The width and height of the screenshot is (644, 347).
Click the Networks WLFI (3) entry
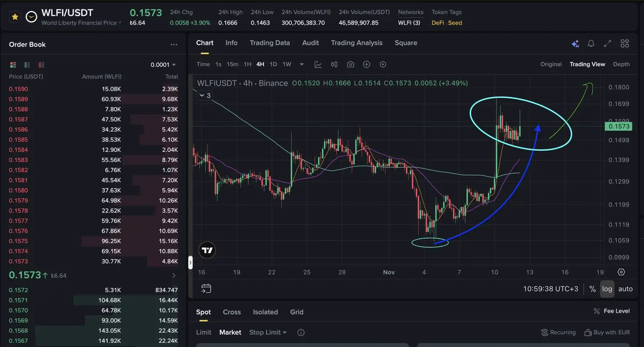pos(409,23)
